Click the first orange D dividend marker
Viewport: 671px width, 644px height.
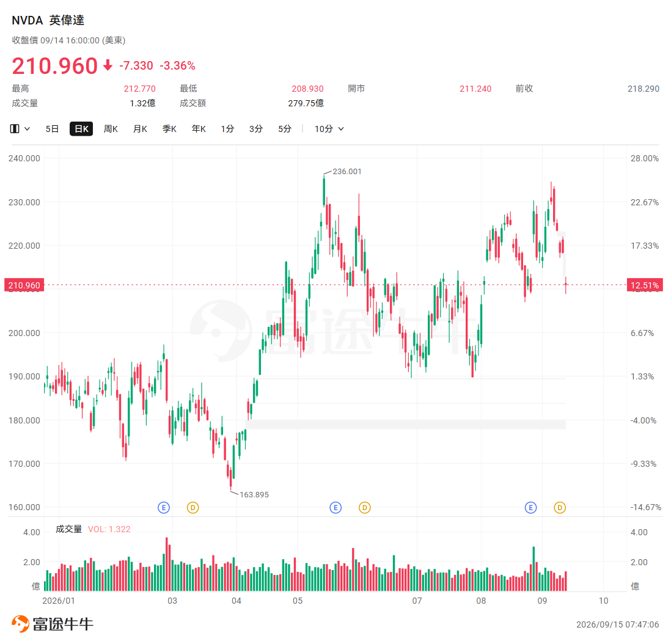click(193, 508)
